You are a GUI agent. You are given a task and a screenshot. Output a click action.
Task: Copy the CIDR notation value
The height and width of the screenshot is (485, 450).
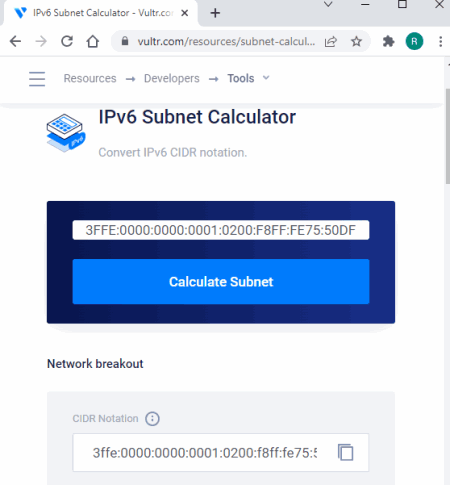pos(345,452)
